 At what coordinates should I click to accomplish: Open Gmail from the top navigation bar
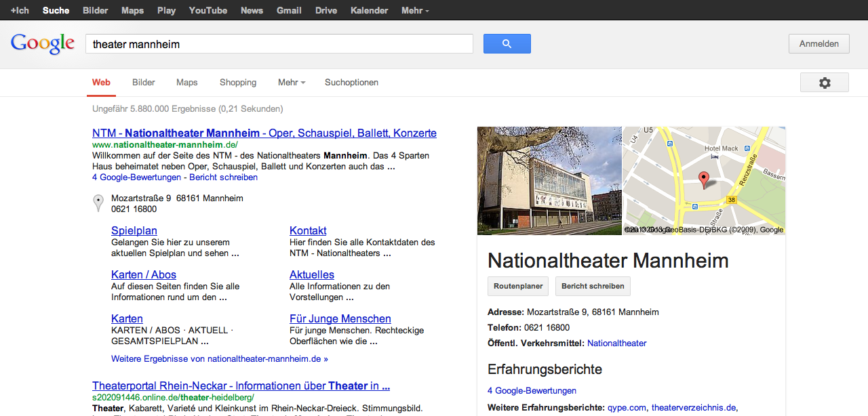[289, 11]
